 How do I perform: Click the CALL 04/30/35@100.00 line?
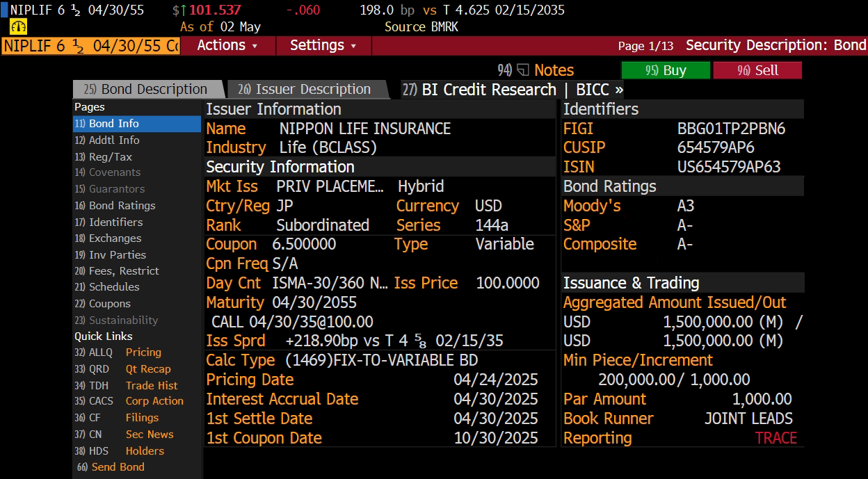tap(292, 322)
